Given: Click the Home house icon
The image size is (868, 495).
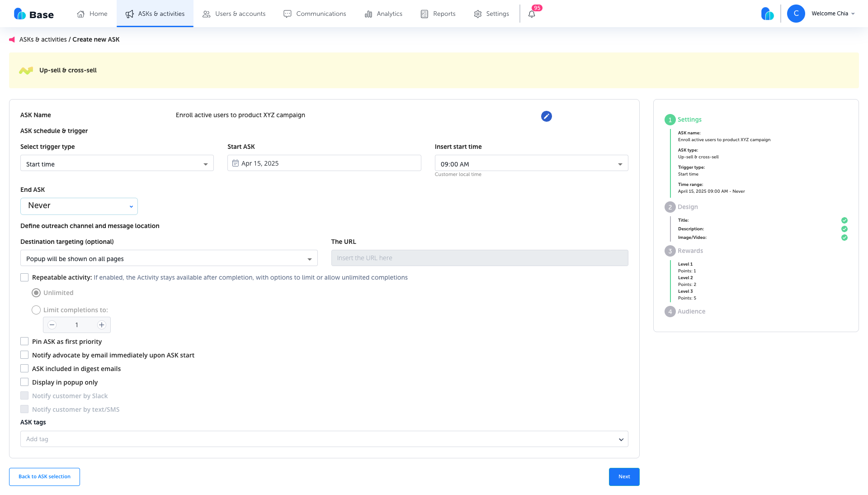Looking at the screenshot, I should [x=81, y=14].
